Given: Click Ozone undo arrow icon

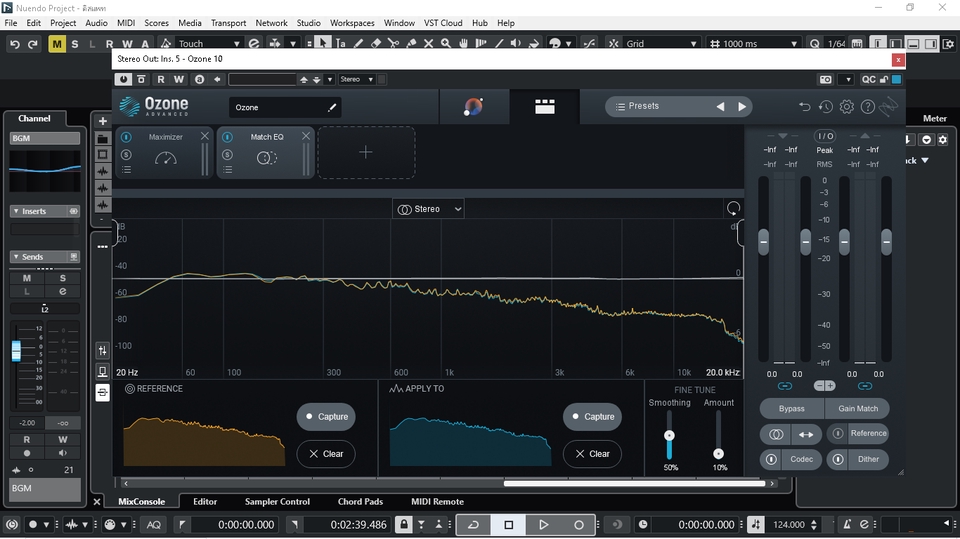Looking at the screenshot, I should tap(804, 107).
